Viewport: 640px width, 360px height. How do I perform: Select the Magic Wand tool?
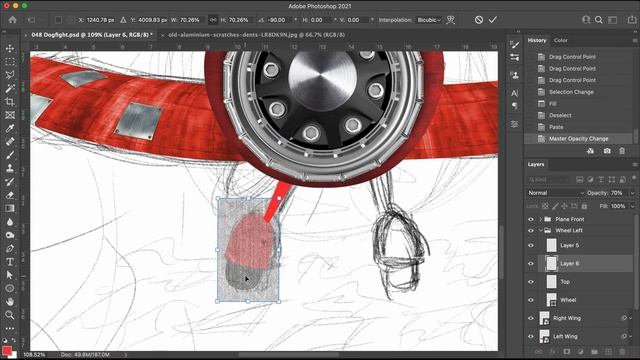coord(10,88)
